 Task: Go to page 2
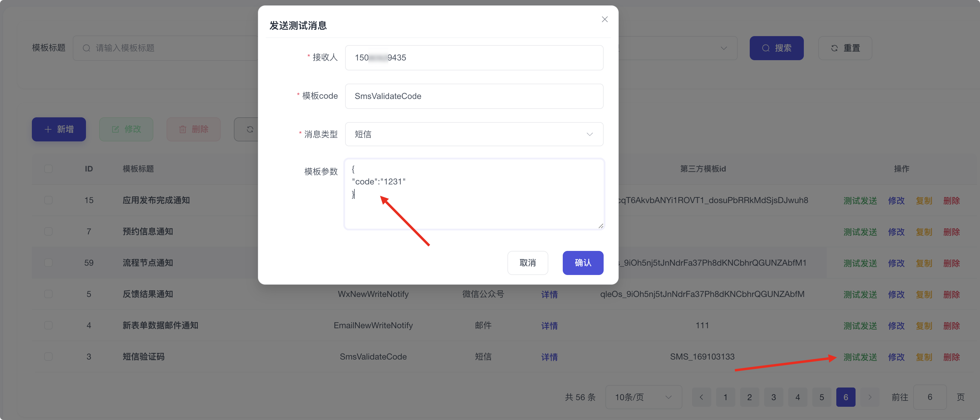(x=749, y=397)
